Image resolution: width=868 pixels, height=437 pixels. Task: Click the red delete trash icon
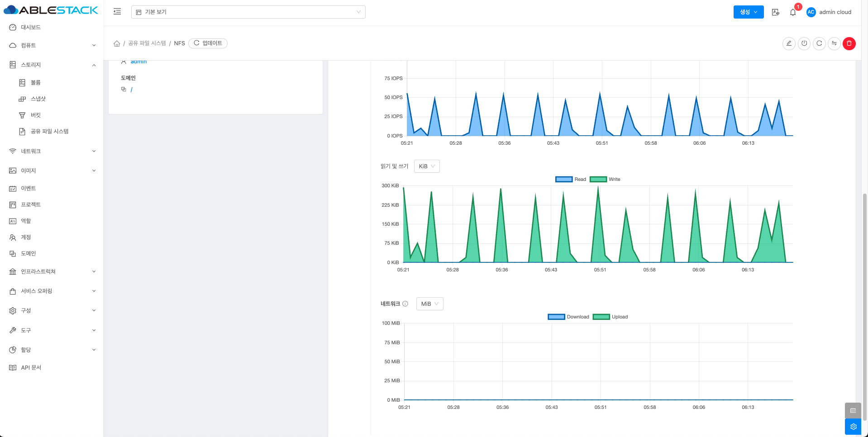point(849,43)
